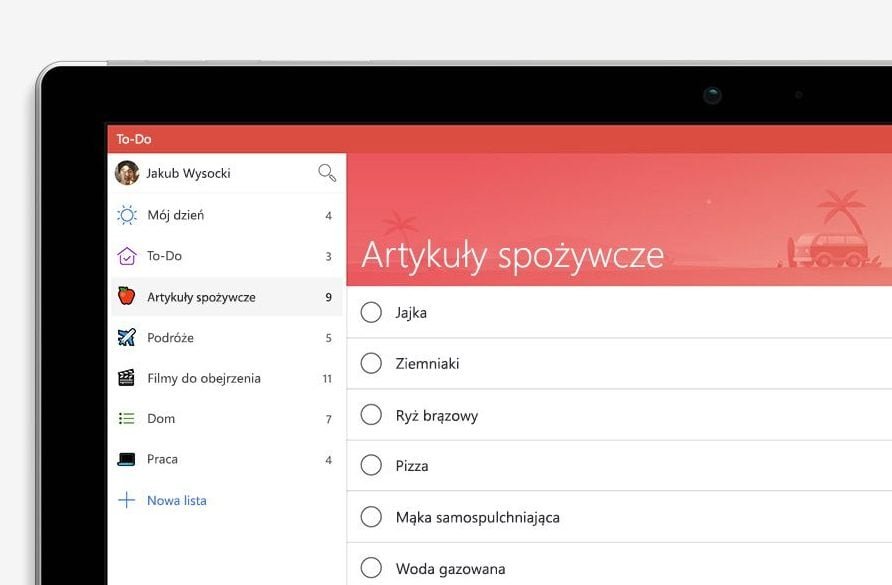The height and width of the screenshot is (585, 892).
Task: Click Jakub Wysocki profile avatar
Action: click(x=127, y=172)
